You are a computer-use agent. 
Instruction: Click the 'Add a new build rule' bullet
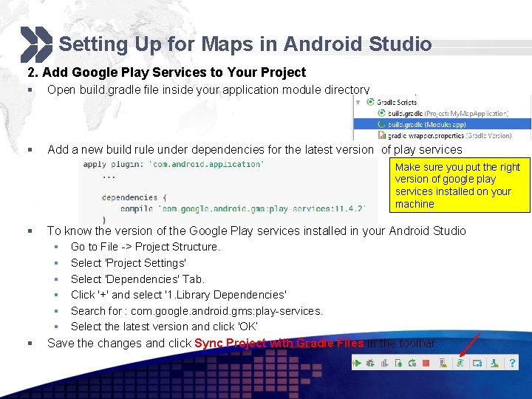click(255, 149)
